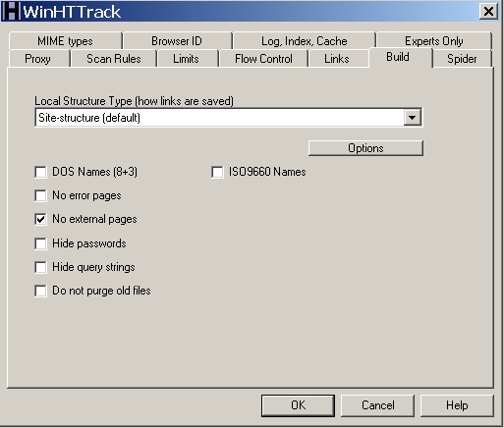Click the WinHTTrack title bar icon
Screen dimensions: 504x428
coord(11,11)
